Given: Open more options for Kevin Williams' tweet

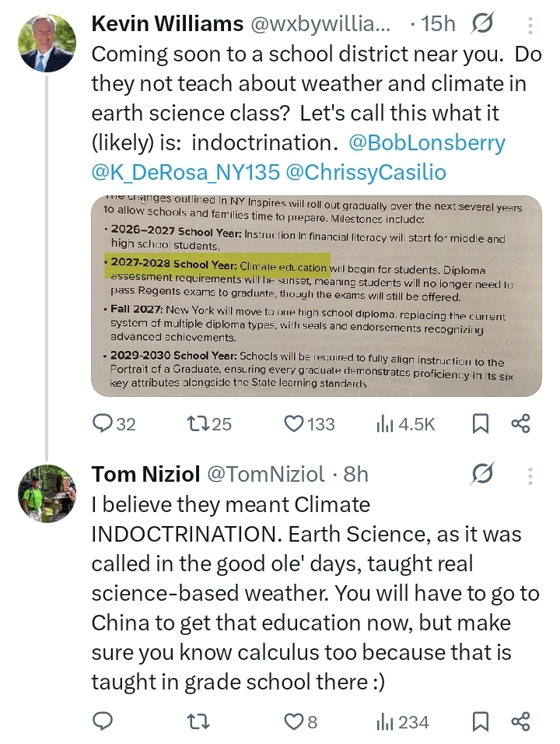Looking at the screenshot, I should tap(530, 24).
